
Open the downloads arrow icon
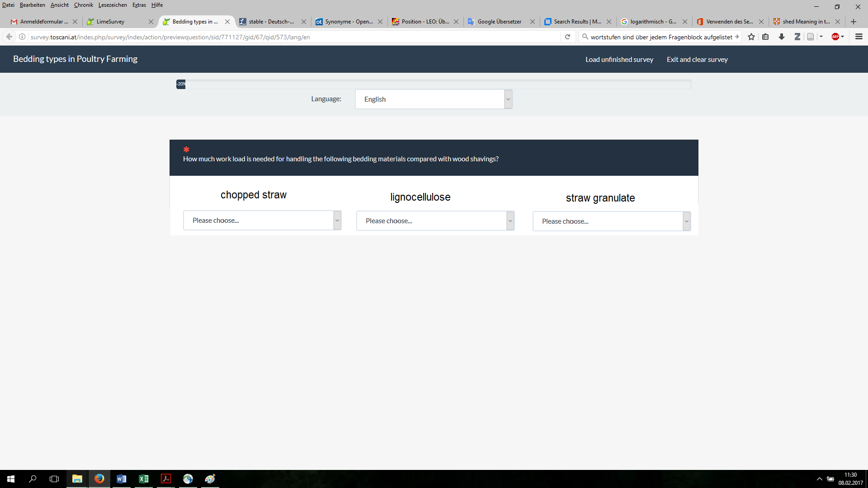coord(781,37)
